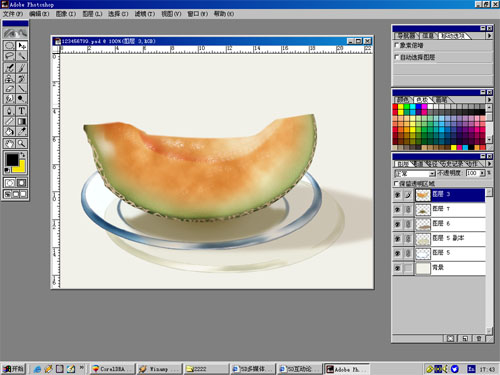Click swatches panel scroll-down arrow
Image resolution: width=500 pixels, height=375 pixels.
[489, 139]
